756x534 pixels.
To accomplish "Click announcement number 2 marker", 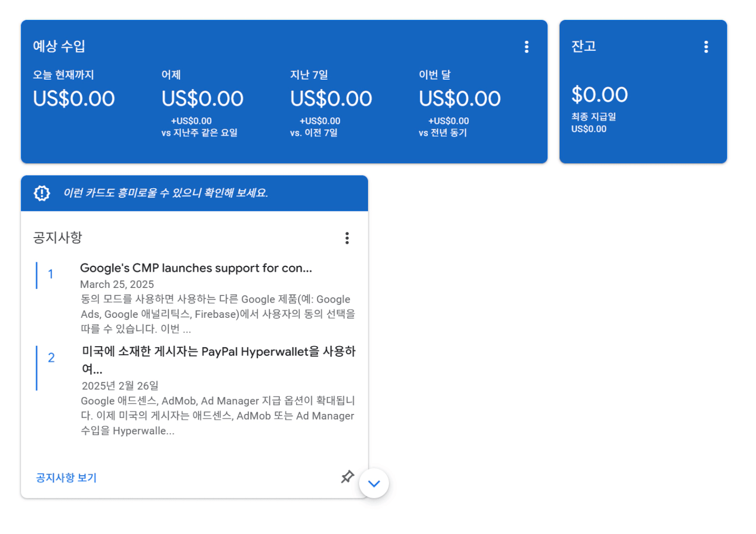I will click(x=51, y=358).
